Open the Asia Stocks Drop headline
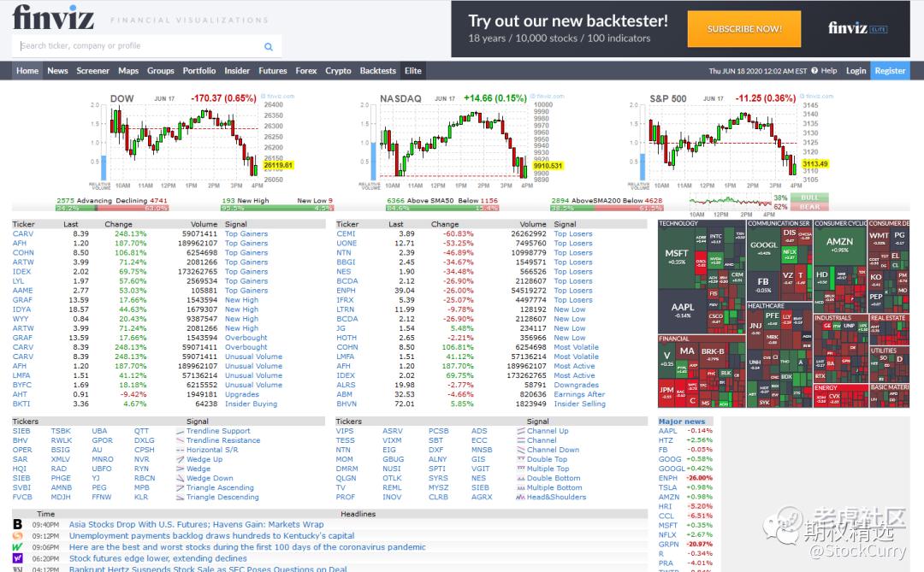924x572 pixels. [x=196, y=524]
